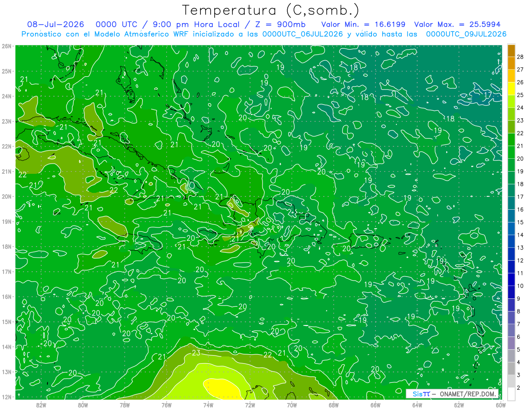
Task: Click the '0000 UTC / 9:00 pm Hora Local' text
Action: click(167, 24)
